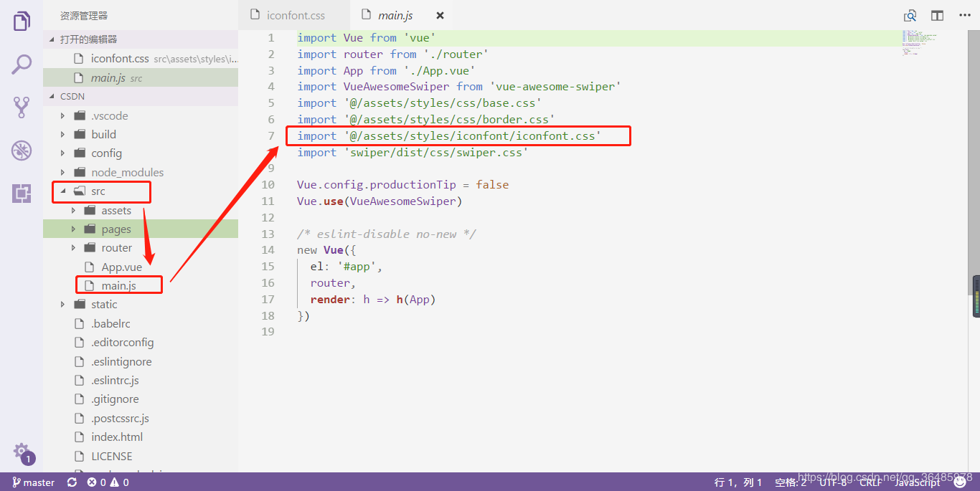
Task: Collapse the CSDN project section
Action: point(141,96)
